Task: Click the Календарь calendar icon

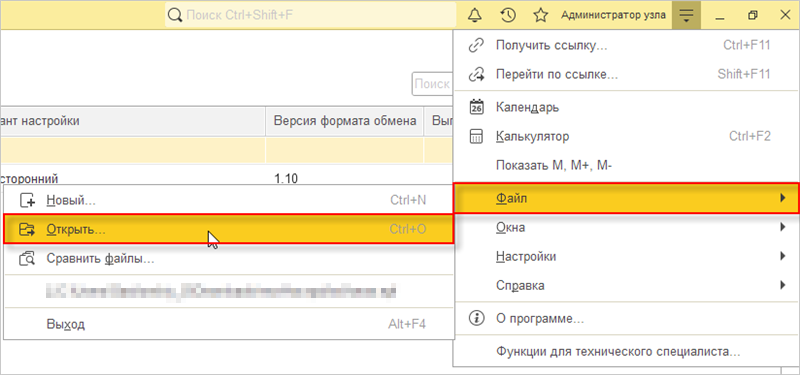Action: (x=476, y=107)
